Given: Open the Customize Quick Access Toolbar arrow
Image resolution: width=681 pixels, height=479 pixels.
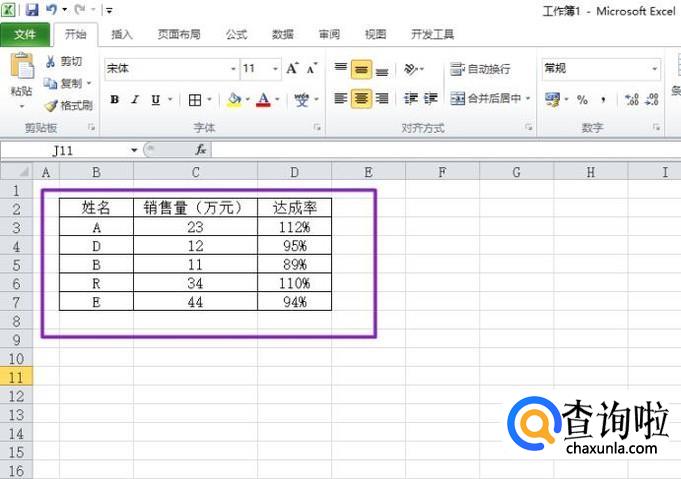Looking at the screenshot, I should coord(109,10).
